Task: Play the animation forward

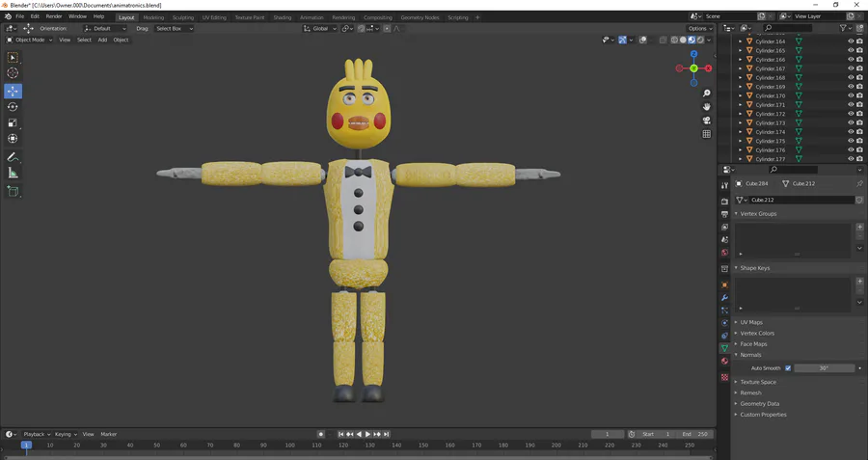Action: pyautogui.click(x=367, y=435)
